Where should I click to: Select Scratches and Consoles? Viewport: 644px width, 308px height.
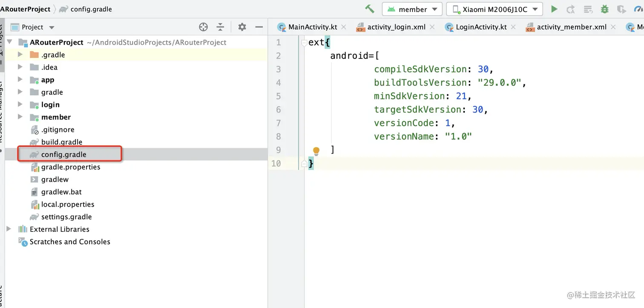[70, 241]
